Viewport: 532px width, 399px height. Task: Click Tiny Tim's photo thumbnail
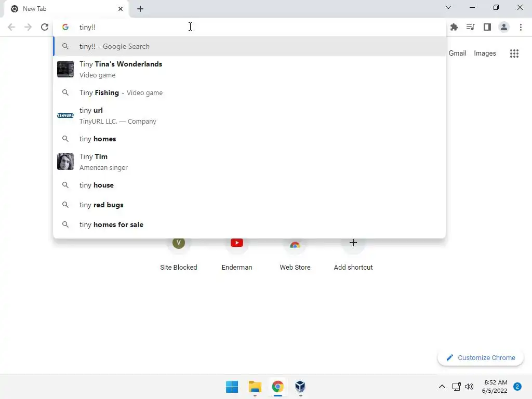(65, 162)
